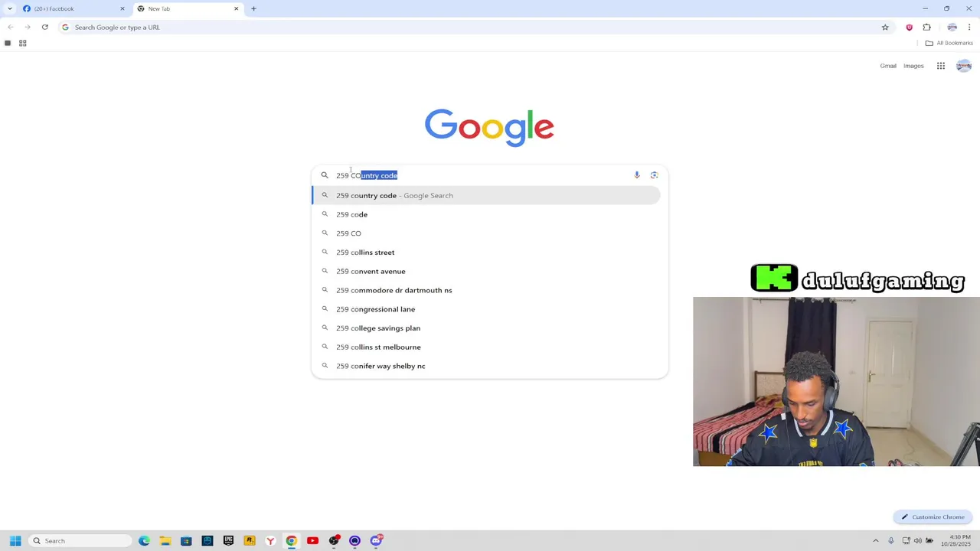The image size is (980, 551).
Task: Open Google Lens search by image
Action: [x=654, y=175]
